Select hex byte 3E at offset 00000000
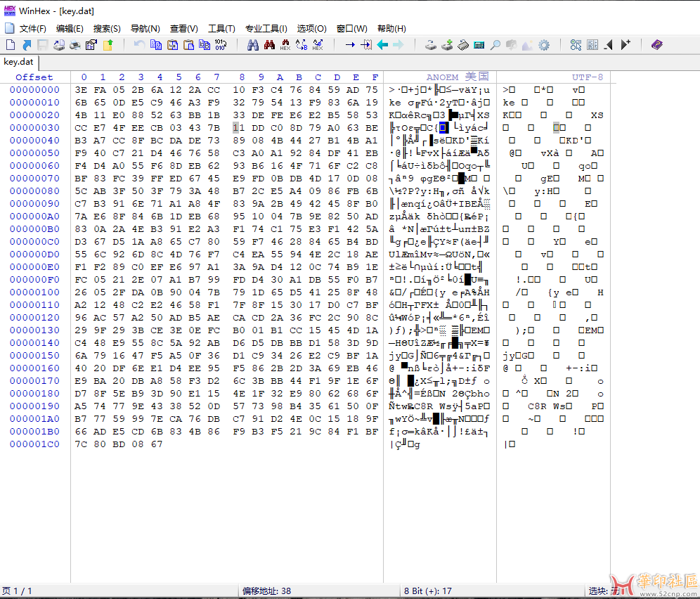 point(81,90)
